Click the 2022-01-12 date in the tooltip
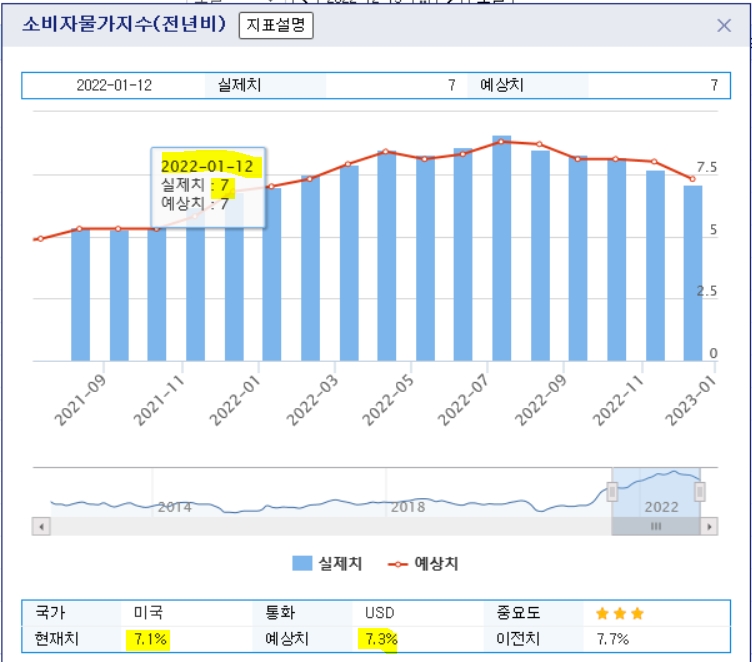 tap(207, 166)
